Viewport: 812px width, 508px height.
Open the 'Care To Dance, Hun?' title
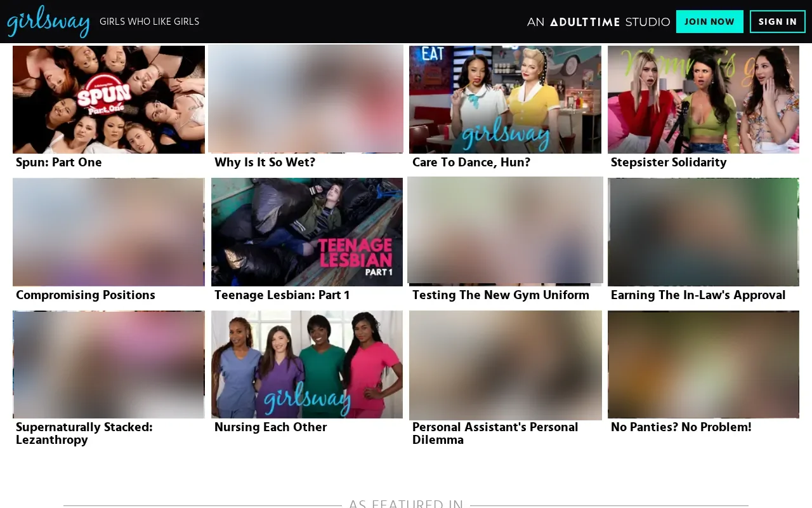[x=471, y=163]
